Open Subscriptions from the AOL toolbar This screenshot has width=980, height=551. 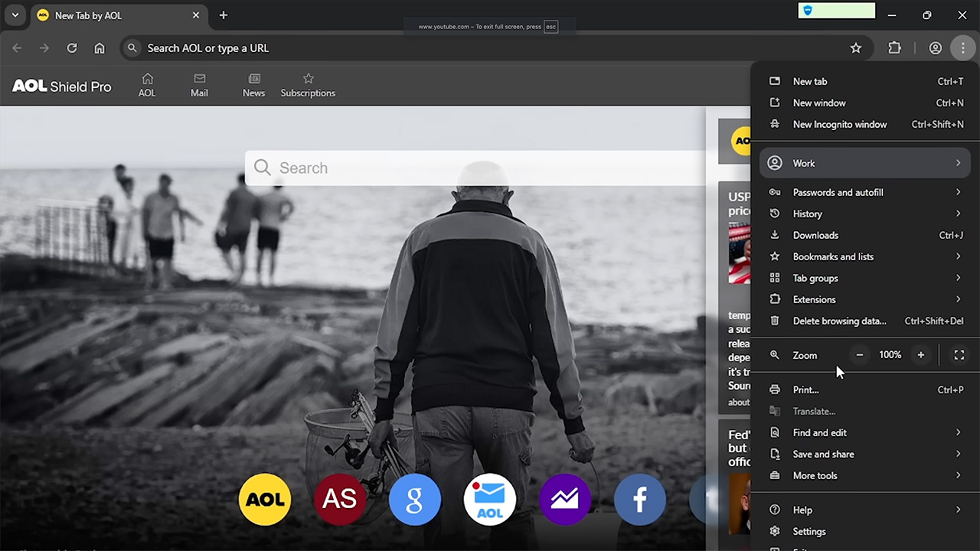pyautogui.click(x=308, y=84)
